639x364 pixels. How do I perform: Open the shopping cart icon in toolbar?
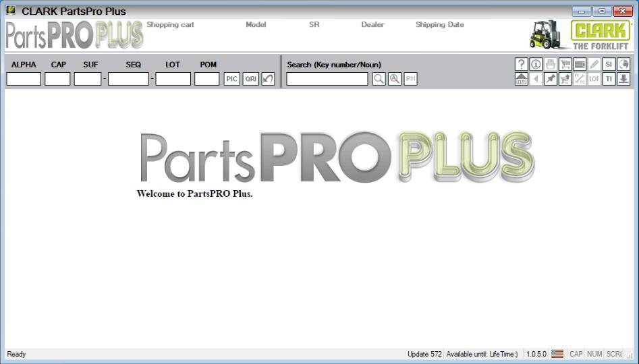565,64
